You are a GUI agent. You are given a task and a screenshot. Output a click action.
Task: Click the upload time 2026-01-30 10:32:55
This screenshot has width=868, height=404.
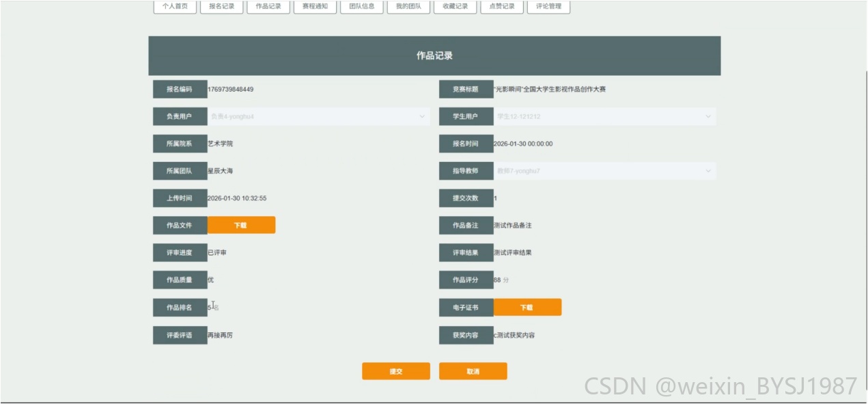coord(237,198)
